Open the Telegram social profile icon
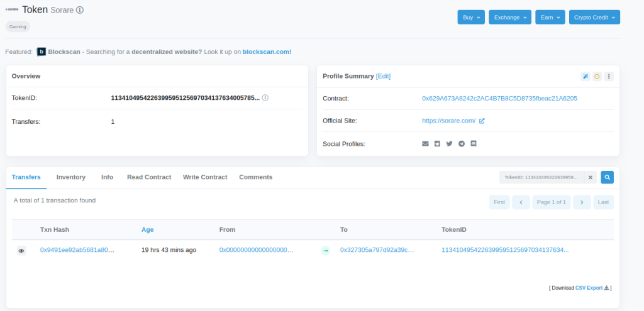The image size is (644, 311). 462,144
